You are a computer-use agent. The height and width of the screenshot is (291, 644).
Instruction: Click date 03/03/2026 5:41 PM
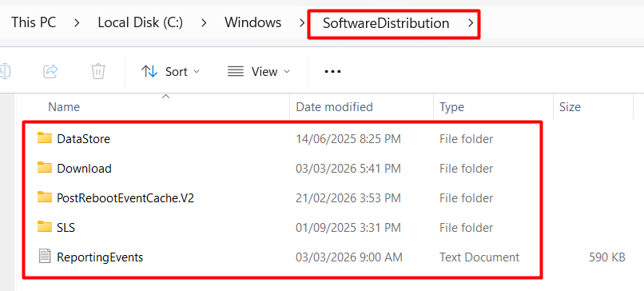coord(348,169)
